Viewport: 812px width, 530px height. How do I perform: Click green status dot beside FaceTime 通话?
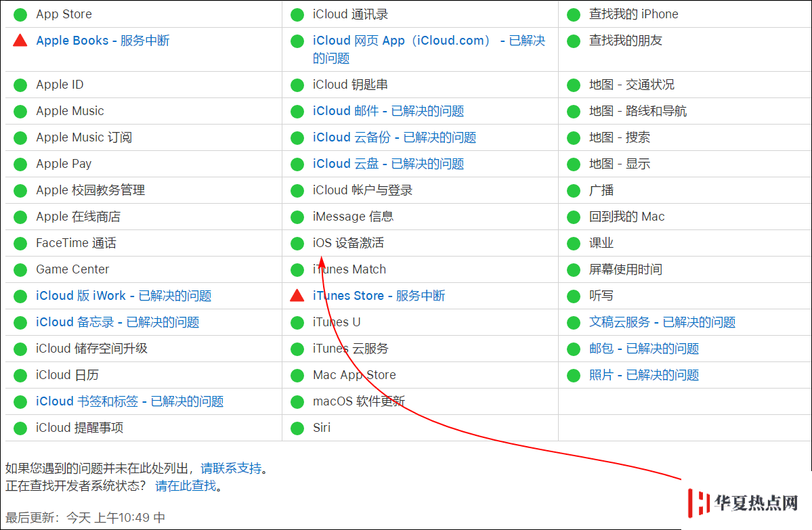(20, 243)
